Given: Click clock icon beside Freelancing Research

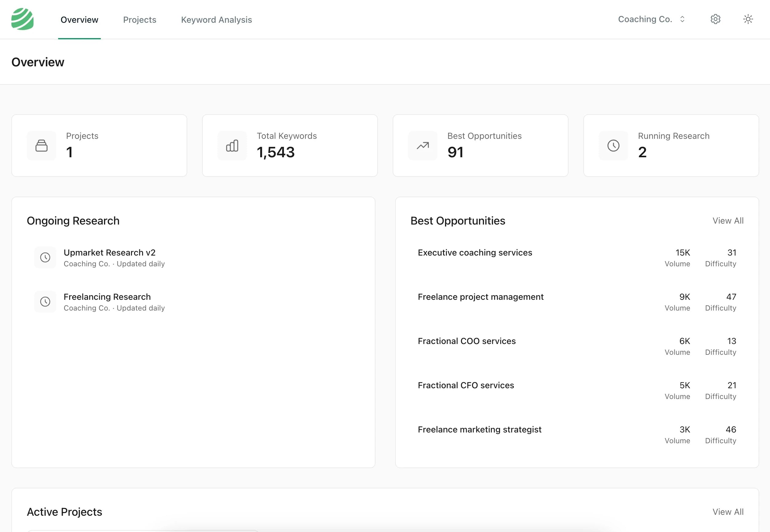Looking at the screenshot, I should point(46,302).
